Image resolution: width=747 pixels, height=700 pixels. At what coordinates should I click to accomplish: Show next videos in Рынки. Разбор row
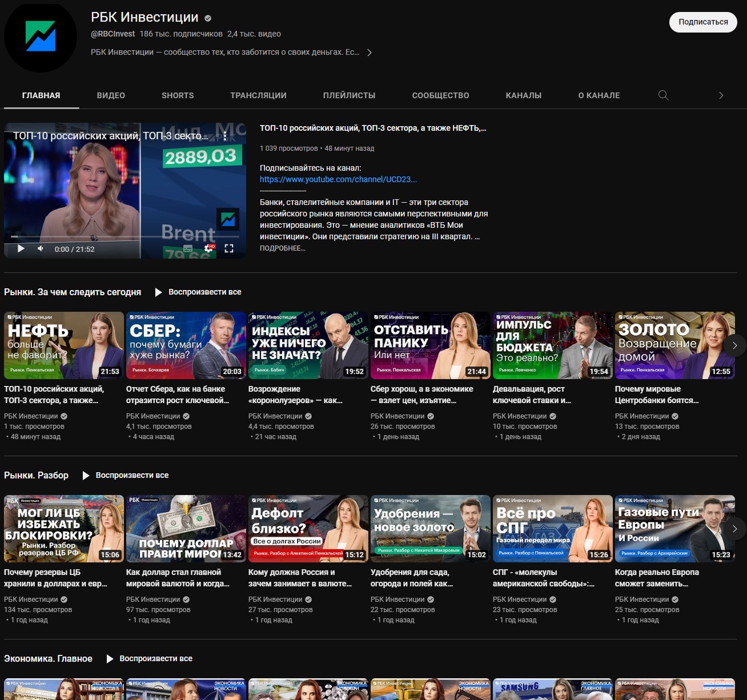734,529
